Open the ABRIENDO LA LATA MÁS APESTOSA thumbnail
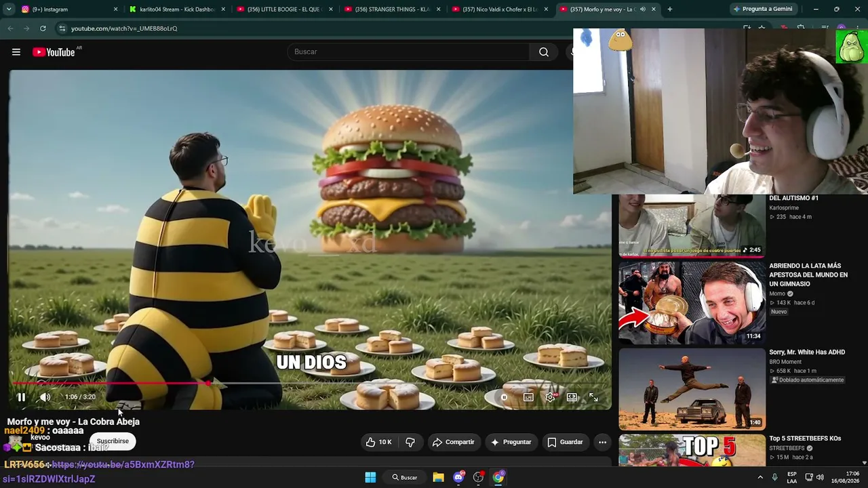The height and width of the screenshot is (488, 868). click(692, 302)
